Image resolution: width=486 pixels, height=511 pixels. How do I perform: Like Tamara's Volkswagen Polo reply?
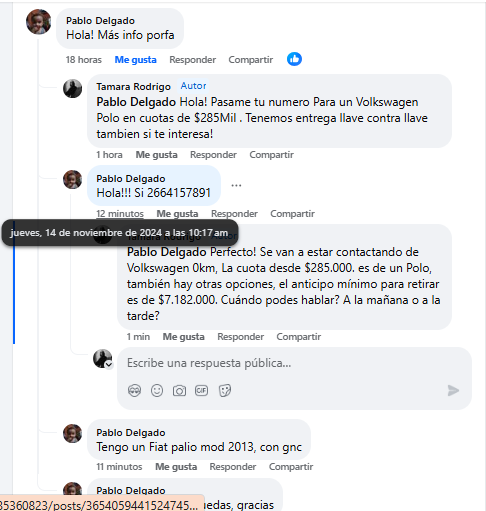[157, 155]
